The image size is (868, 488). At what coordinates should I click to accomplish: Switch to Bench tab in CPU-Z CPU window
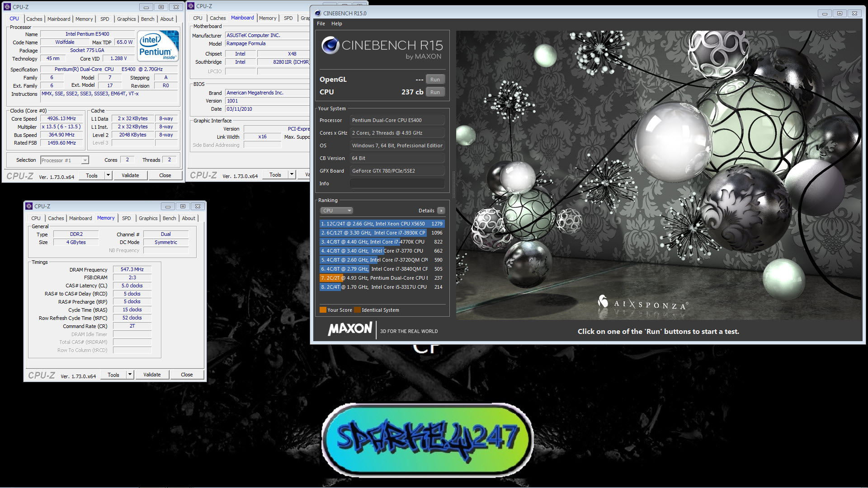point(147,19)
